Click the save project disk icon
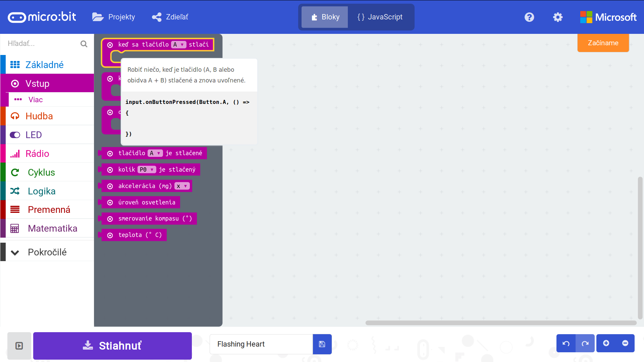Screen dimensions: 644x362 click(x=322, y=344)
